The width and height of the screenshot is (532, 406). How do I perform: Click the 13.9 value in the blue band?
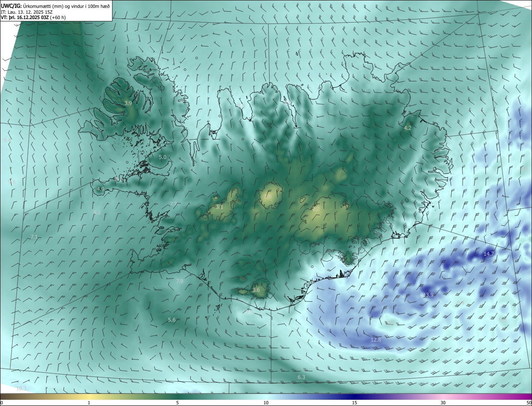click(429, 295)
